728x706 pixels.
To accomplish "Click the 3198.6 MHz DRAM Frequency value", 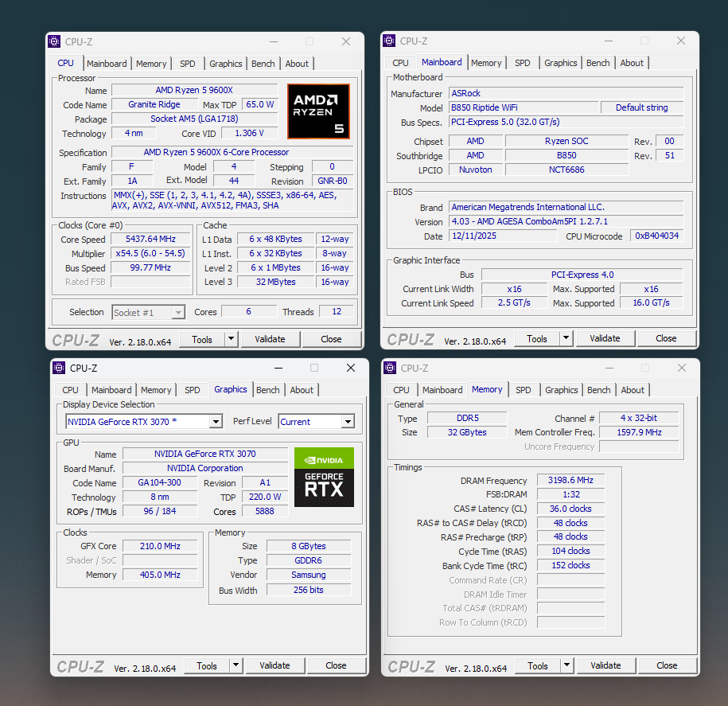I will 571,480.
